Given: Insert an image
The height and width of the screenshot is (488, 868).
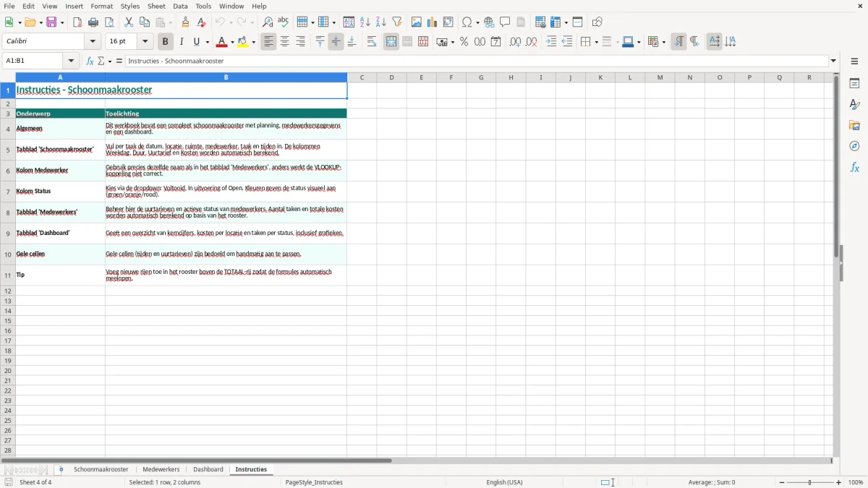Looking at the screenshot, I should (417, 22).
